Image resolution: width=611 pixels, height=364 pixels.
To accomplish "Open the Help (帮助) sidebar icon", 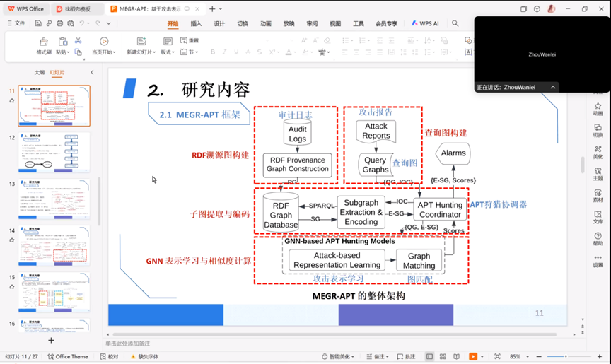I will click(x=598, y=238).
